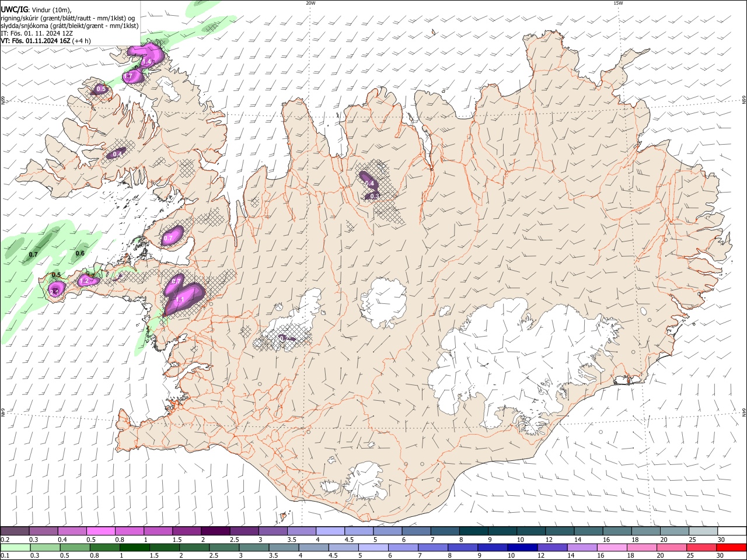Click the '1.2' snowfall value on Snæfellsnes
The image size is (747, 560).
pos(84,281)
